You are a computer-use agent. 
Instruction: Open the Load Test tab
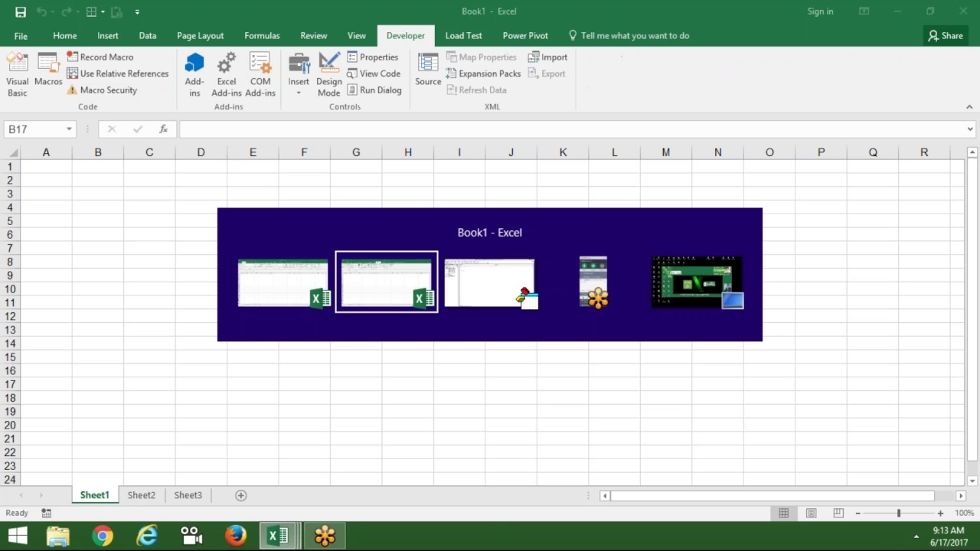coord(464,35)
